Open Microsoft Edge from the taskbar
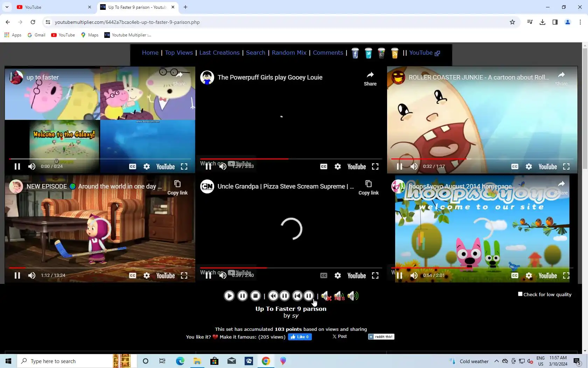The image size is (588, 368). (x=180, y=361)
